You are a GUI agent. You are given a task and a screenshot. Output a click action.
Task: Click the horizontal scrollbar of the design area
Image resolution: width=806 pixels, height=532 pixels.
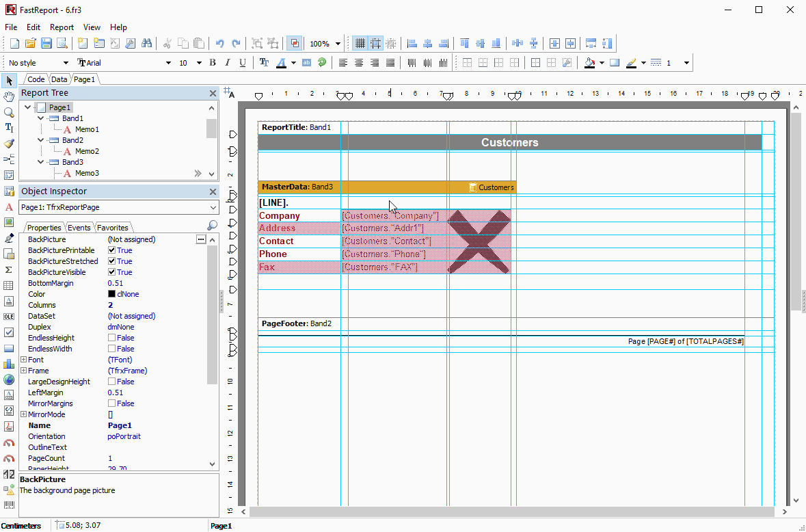tap(511, 512)
